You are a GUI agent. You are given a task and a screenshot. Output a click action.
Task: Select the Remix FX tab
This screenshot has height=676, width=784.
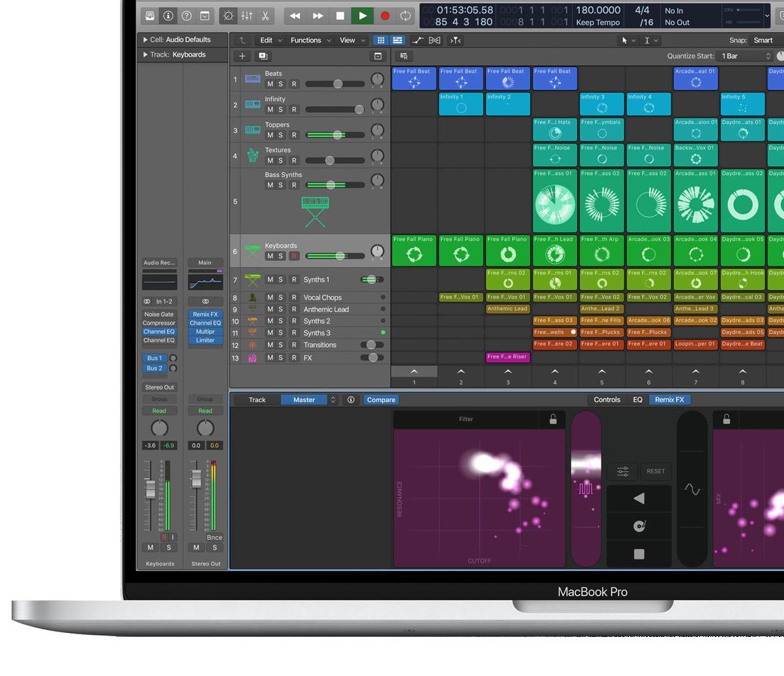[670, 400]
